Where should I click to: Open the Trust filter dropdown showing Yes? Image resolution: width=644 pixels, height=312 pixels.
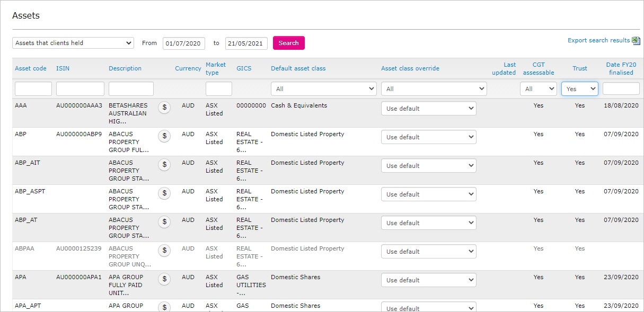pyautogui.click(x=580, y=88)
